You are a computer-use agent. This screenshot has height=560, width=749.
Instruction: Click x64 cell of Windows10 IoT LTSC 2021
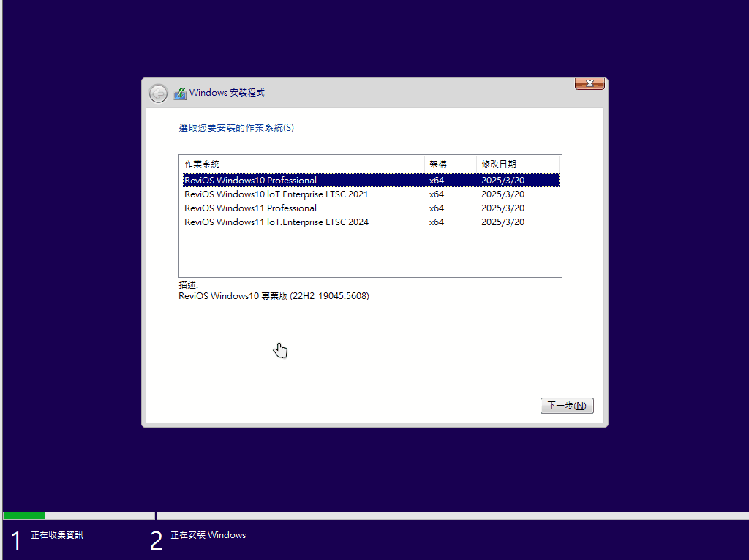[x=437, y=194]
